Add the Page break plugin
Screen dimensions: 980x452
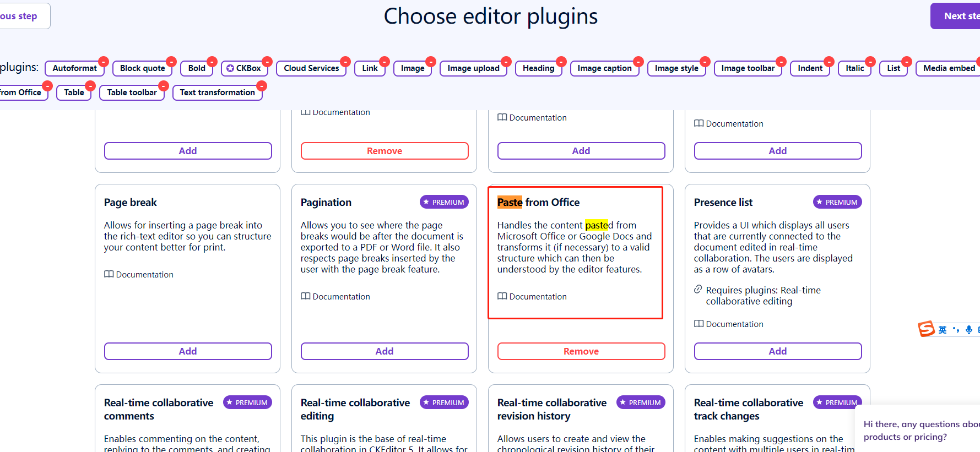point(188,351)
